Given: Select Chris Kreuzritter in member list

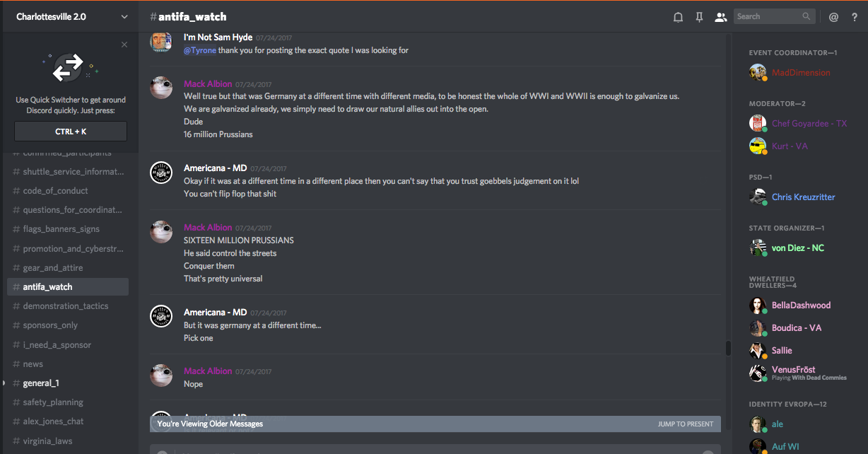Looking at the screenshot, I should 803,197.
